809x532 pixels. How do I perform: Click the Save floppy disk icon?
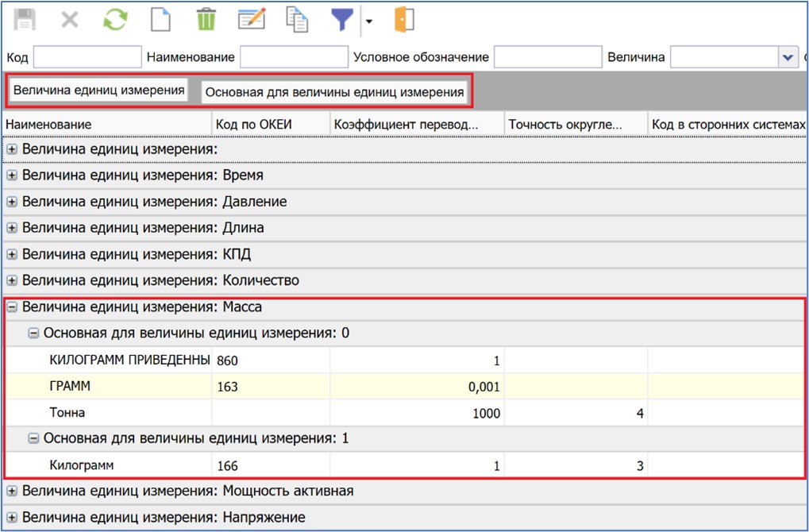point(25,20)
